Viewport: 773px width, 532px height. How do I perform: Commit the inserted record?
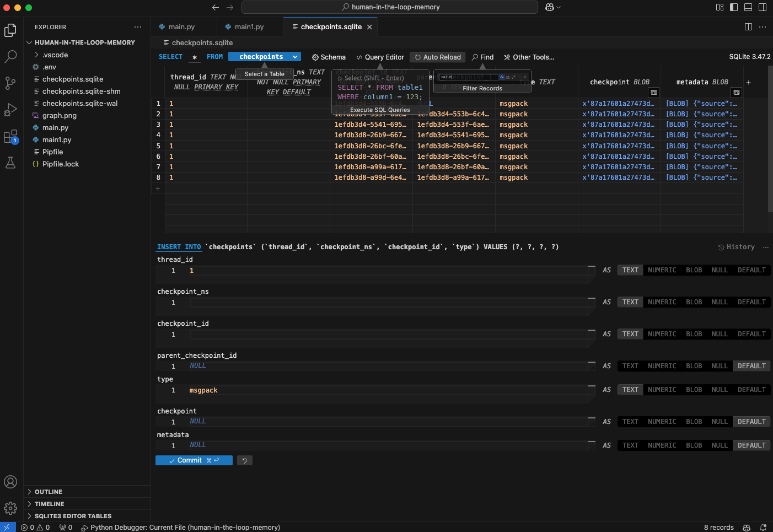pos(194,460)
